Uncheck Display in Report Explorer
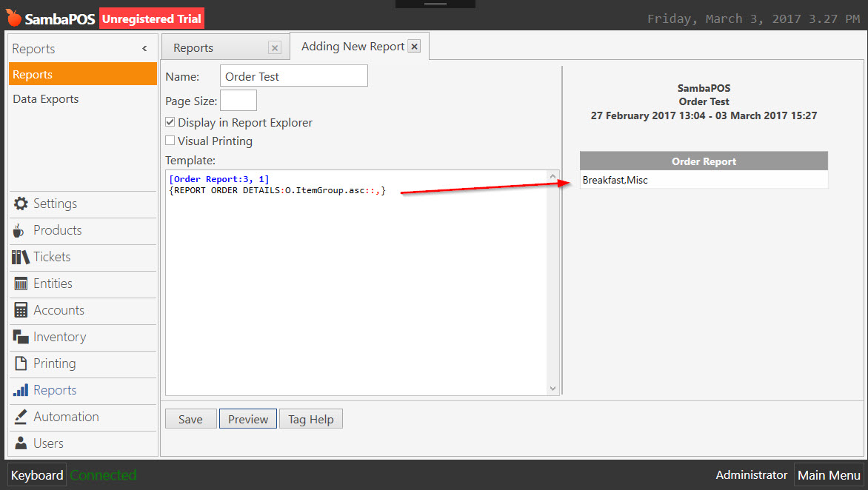Viewport: 868px width, 490px height. tap(170, 121)
